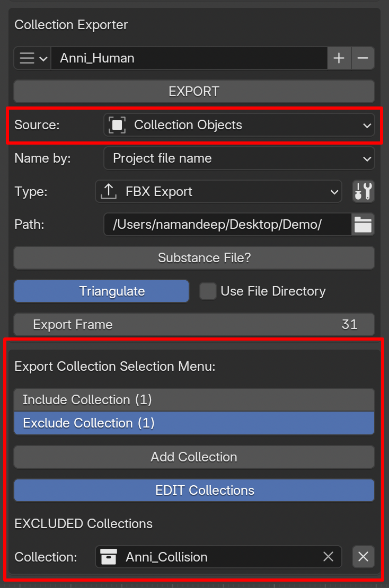Click the minus icon to remove exporter

363,58
